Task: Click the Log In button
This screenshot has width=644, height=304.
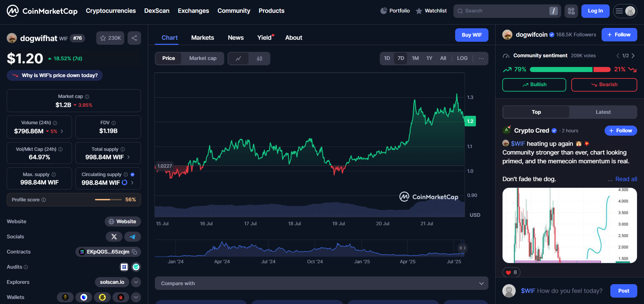Action: pos(596,11)
